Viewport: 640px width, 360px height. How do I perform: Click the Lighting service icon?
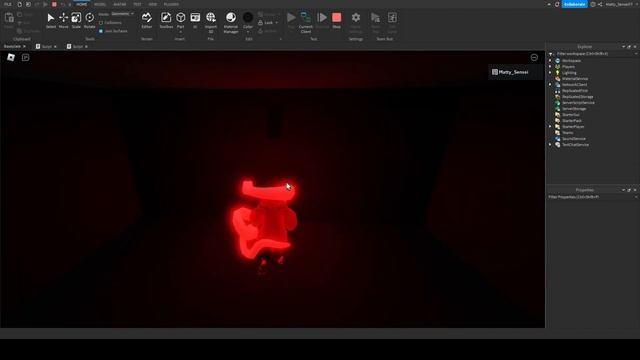point(558,73)
